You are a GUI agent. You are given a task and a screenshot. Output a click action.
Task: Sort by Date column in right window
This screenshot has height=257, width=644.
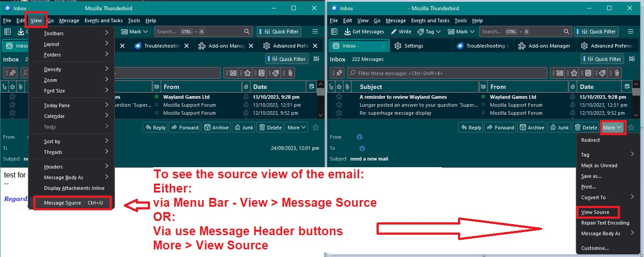[599, 87]
